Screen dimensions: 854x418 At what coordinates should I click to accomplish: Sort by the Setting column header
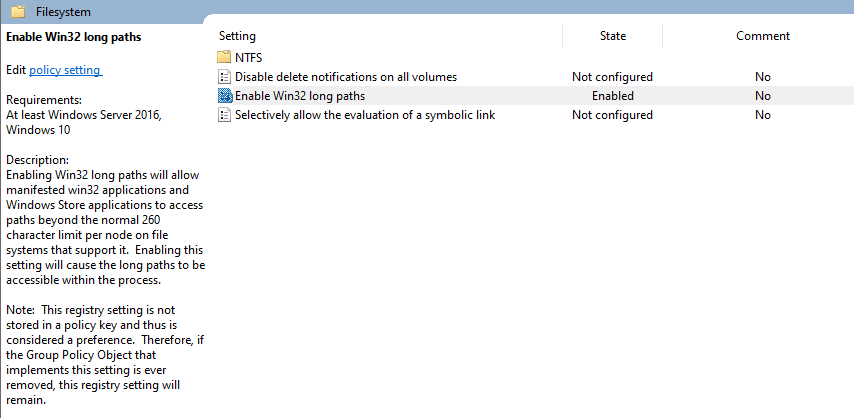[237, 36]
